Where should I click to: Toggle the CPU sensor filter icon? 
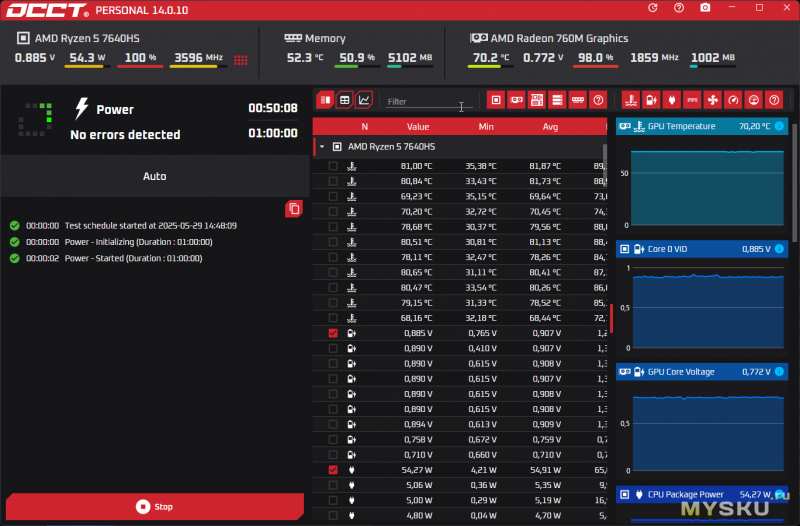tap(496, 100)
